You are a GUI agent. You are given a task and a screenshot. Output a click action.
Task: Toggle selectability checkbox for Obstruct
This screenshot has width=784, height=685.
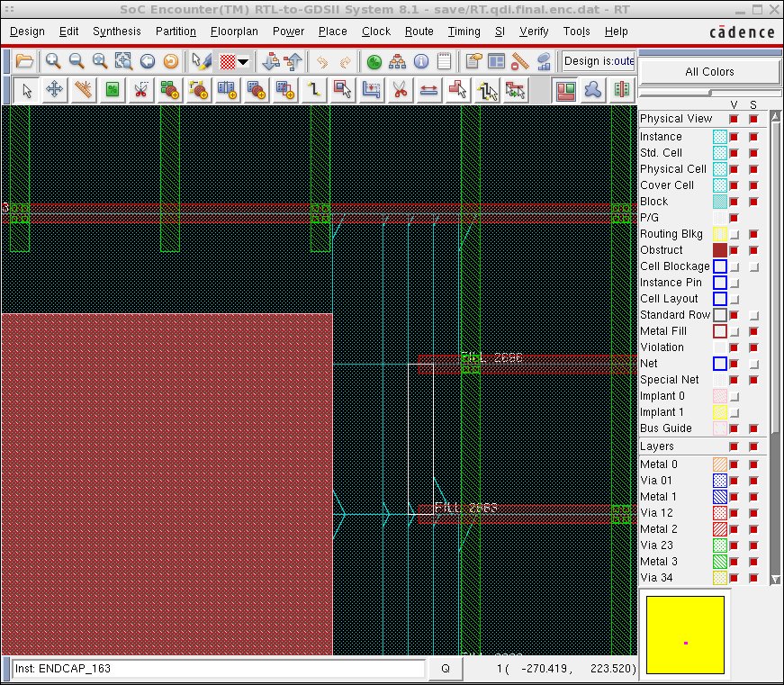[754, 250]
